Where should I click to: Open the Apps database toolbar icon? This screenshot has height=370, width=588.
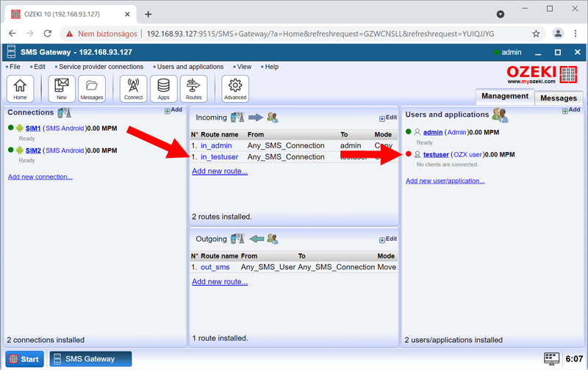(163, 89)
